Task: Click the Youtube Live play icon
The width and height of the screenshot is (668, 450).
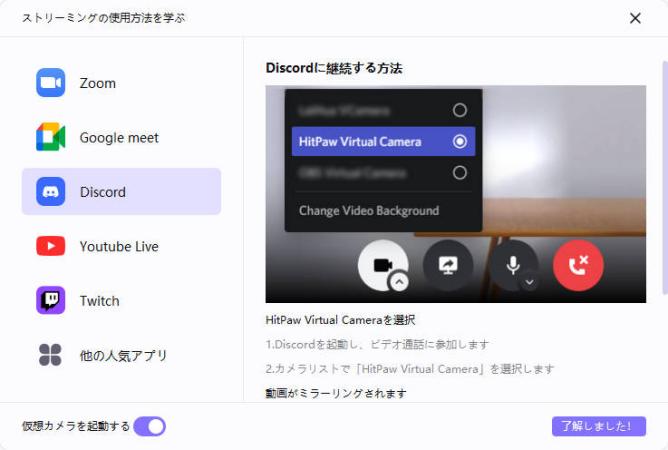Action: (51, 246)
